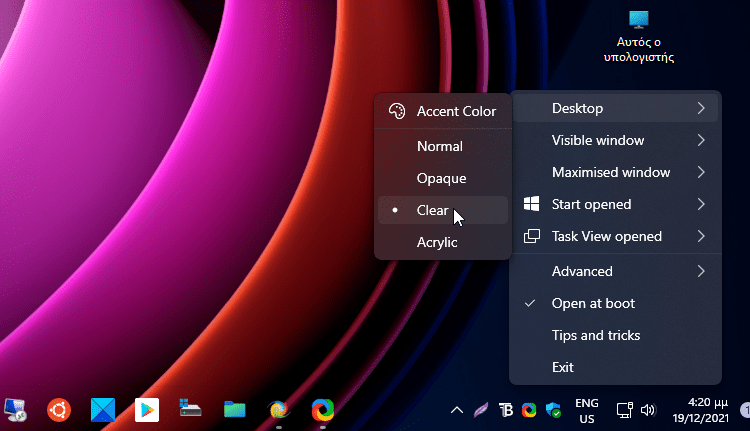Open the blue envelope-style app icon on the taskbar
The width and height of the screenshot is (750, 431).
(103, 410)
